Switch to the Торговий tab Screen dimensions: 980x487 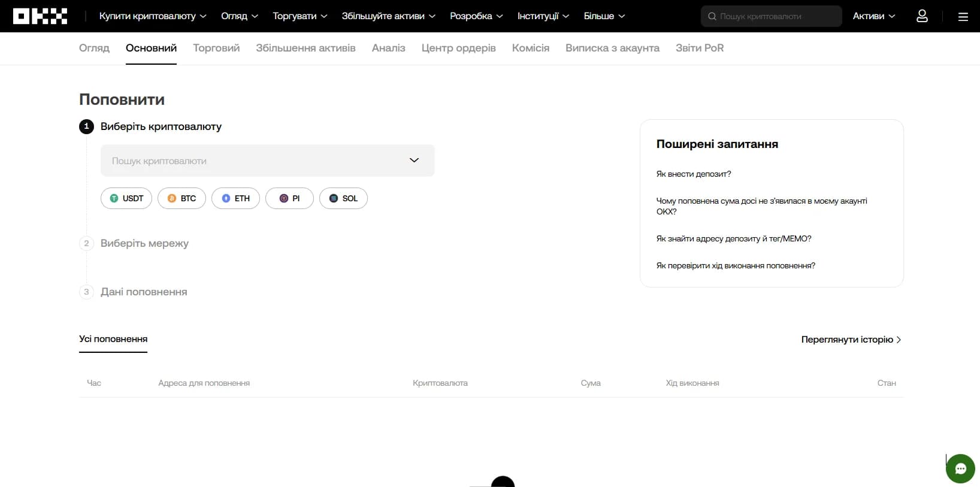[216, 48]
